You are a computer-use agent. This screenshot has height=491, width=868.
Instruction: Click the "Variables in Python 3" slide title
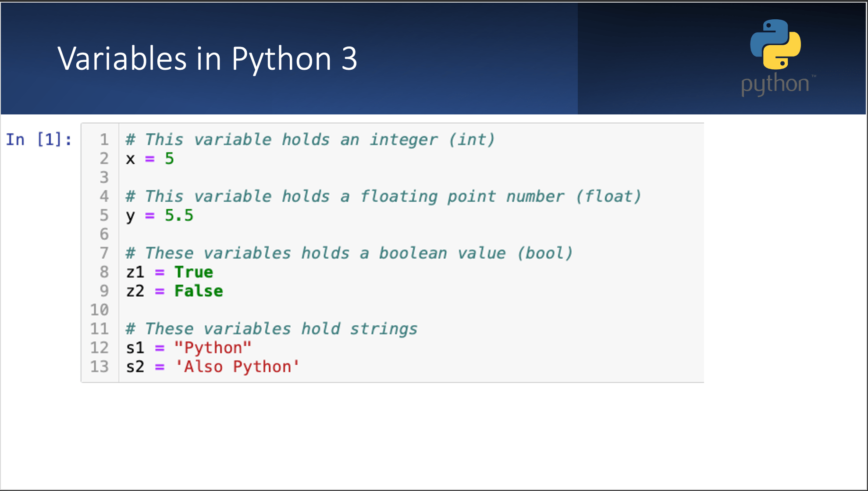[207, 59]
